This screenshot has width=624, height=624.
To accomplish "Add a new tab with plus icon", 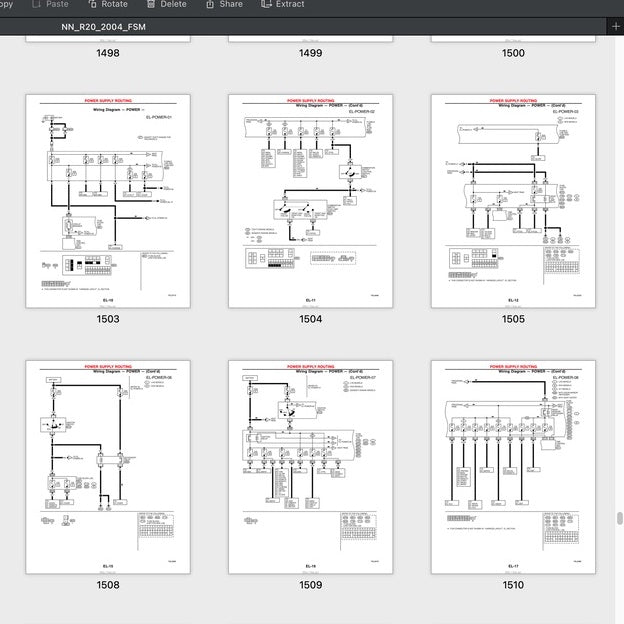I will coord(616,26).
